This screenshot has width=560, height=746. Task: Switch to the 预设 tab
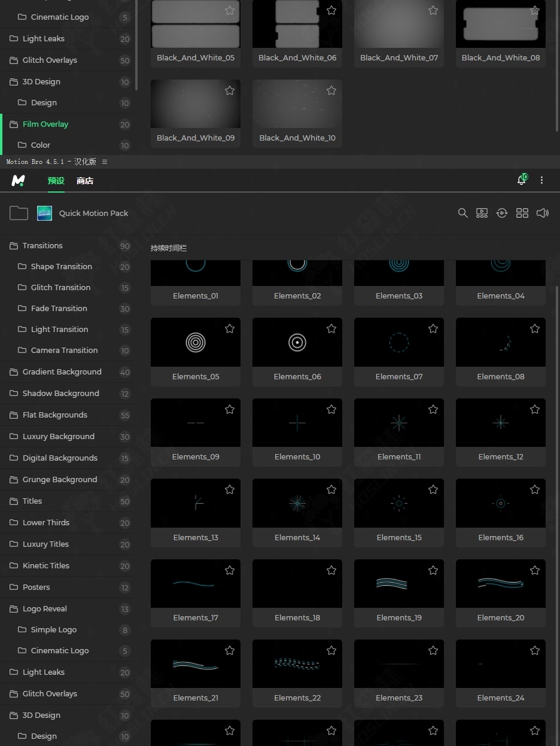[x=56, y=181]
